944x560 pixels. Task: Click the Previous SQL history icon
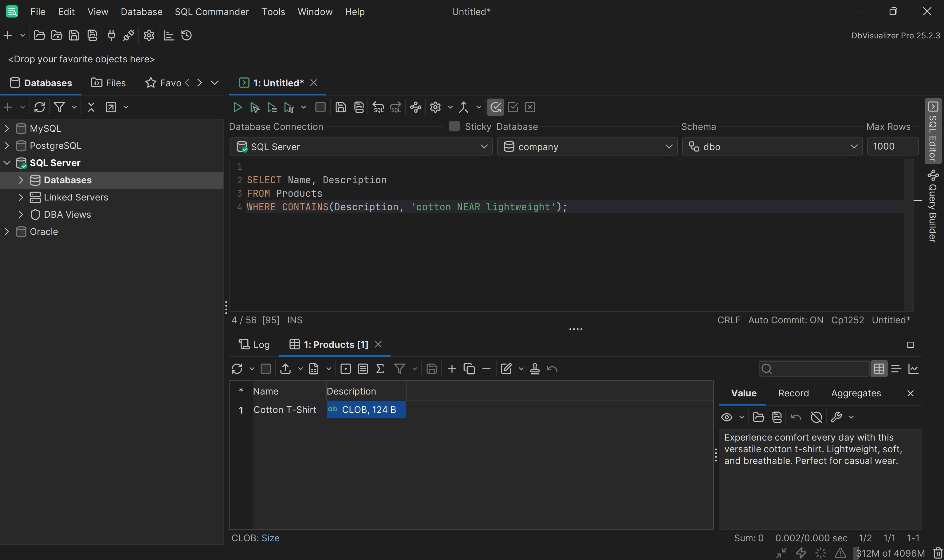point(378,107)
